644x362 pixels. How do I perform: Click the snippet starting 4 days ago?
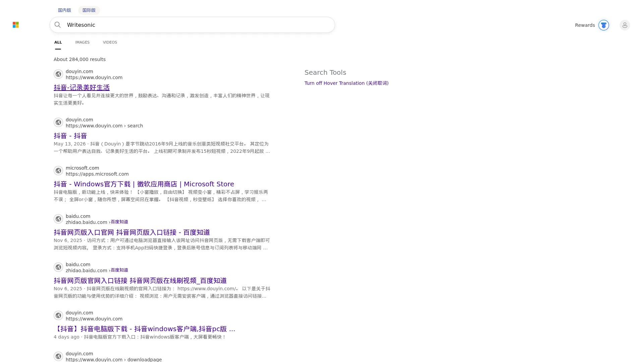[x=140, y=337]
